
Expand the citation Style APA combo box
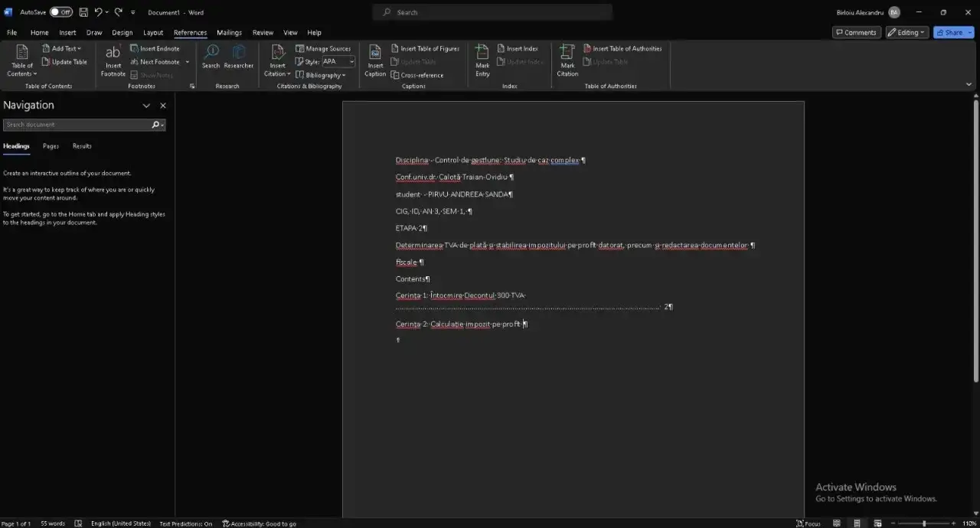point(351,61)
